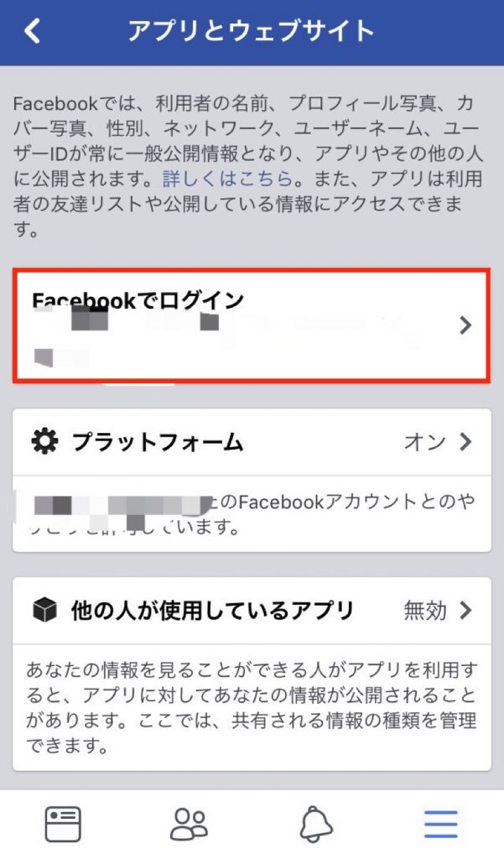The width and height of the screenshot is (504, 859).
Task: Open the 詳しくはこちら link
Action: [228, 180]
